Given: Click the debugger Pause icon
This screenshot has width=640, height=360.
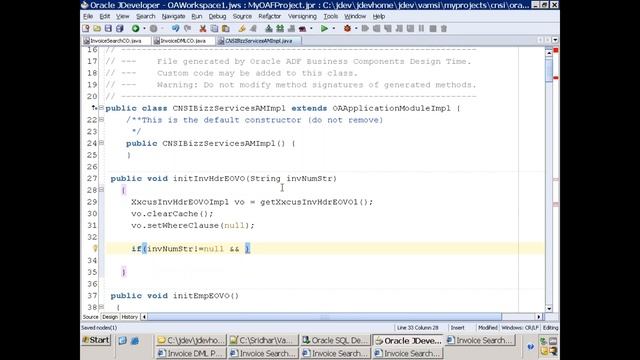Looking at the screenshot, I should pos(422,29).
